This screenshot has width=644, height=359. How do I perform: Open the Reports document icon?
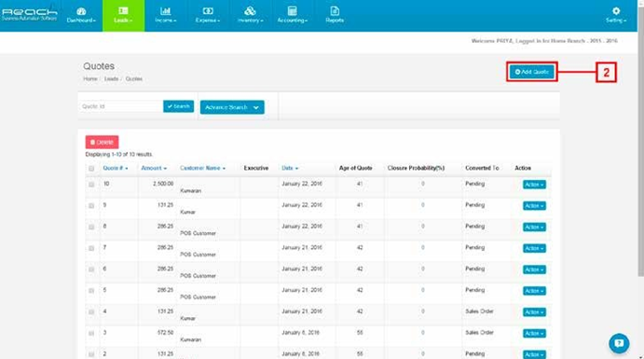pos(335,10)
